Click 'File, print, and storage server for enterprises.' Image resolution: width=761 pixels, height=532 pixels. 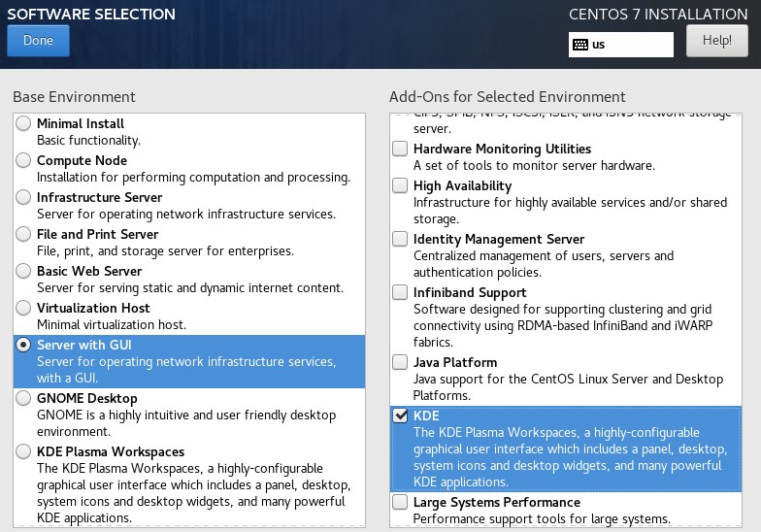(165, 250)
